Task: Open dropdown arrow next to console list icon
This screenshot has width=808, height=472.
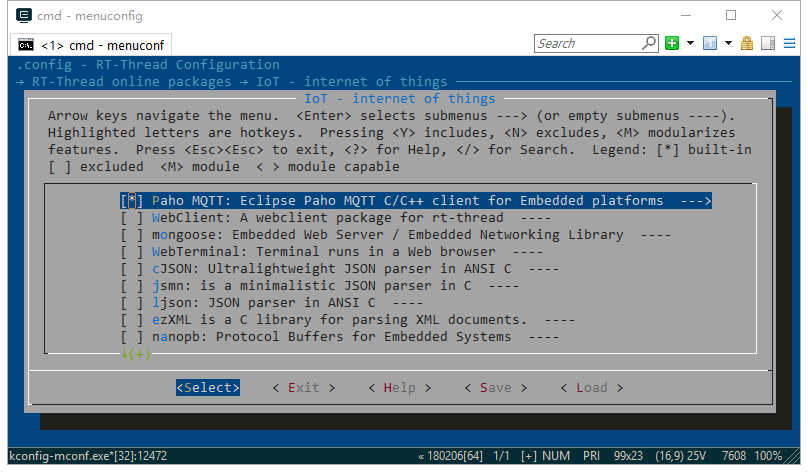Action: pyautogui.click(x=729, y=43)
